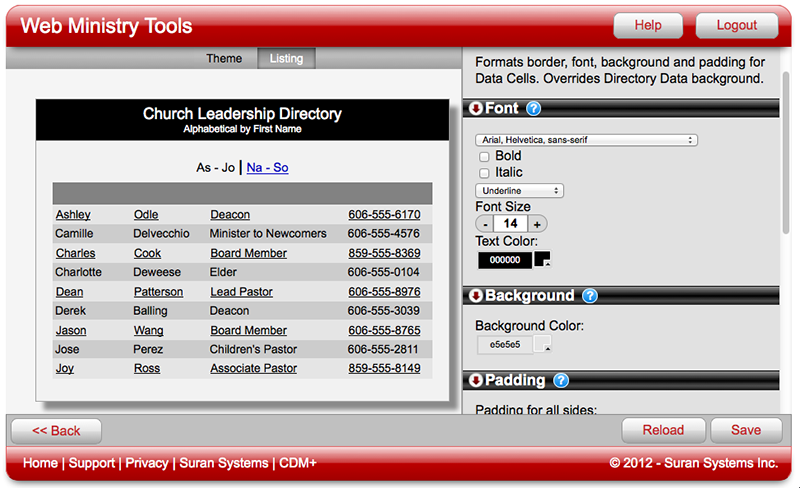Increase font size with plus button
The image size is (800, 488).
coord(537,224)
